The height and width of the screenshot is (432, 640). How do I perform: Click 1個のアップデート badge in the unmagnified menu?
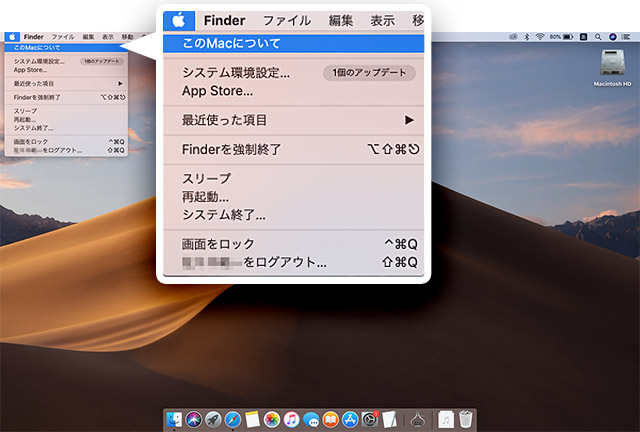[102, 61]
